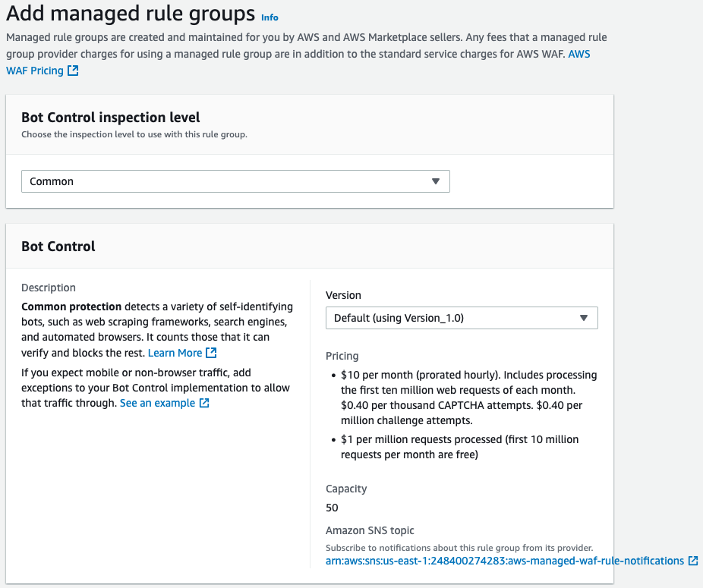The image size is (703, 588).
Task: Click the See an example link
Action: click(157, 403)
